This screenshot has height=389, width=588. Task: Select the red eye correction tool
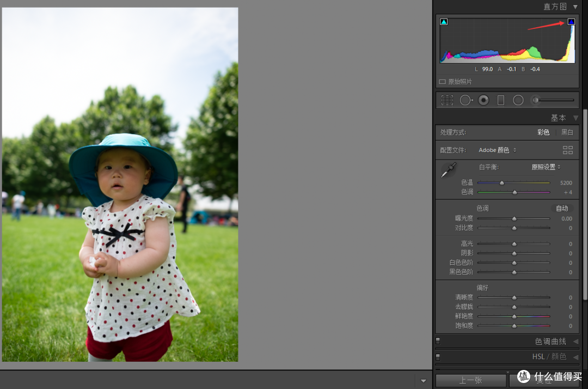pos(484,100)
